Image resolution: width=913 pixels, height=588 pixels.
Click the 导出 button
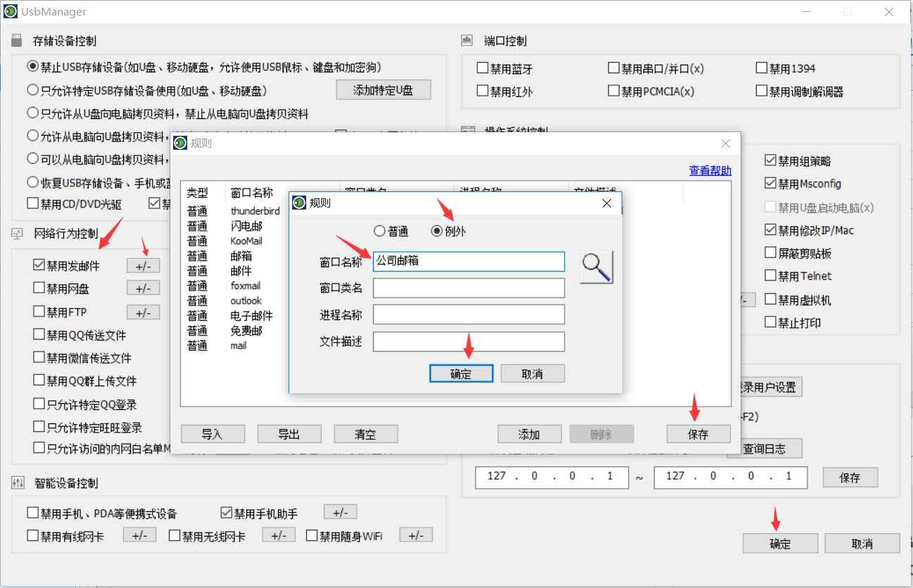tap(289, 434)
